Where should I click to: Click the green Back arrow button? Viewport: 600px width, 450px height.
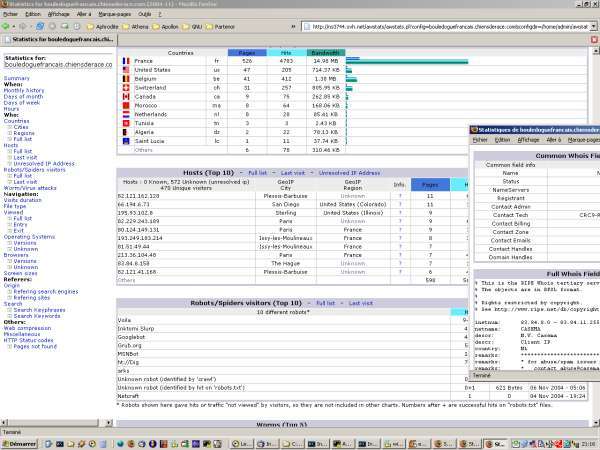pos(6,26)
